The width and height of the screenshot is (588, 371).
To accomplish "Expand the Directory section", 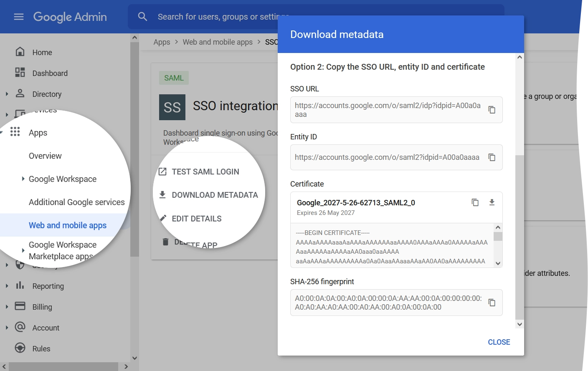I will pyautogui.click(x=7, y=94).
